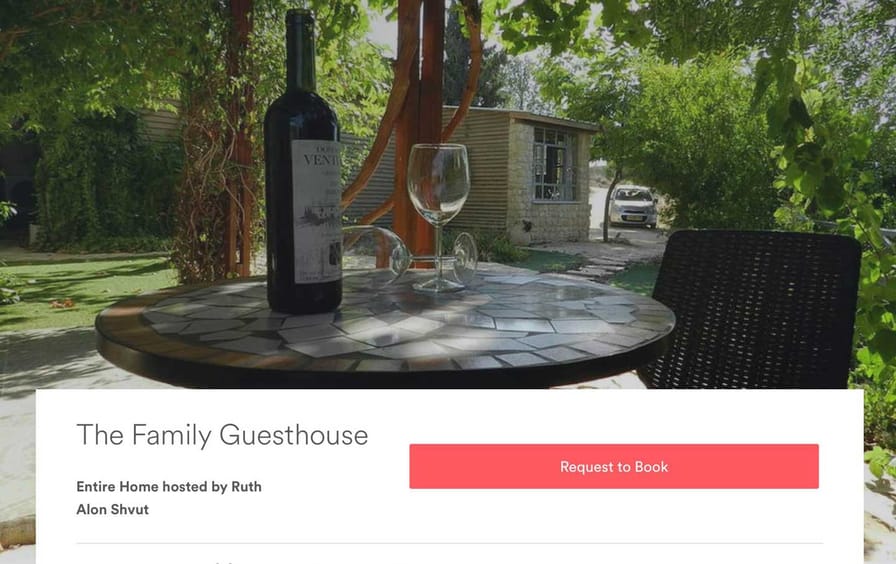This screenshot has height=564, width=896.
Task: Click the tipped-over wine glass
Action: 409,255
